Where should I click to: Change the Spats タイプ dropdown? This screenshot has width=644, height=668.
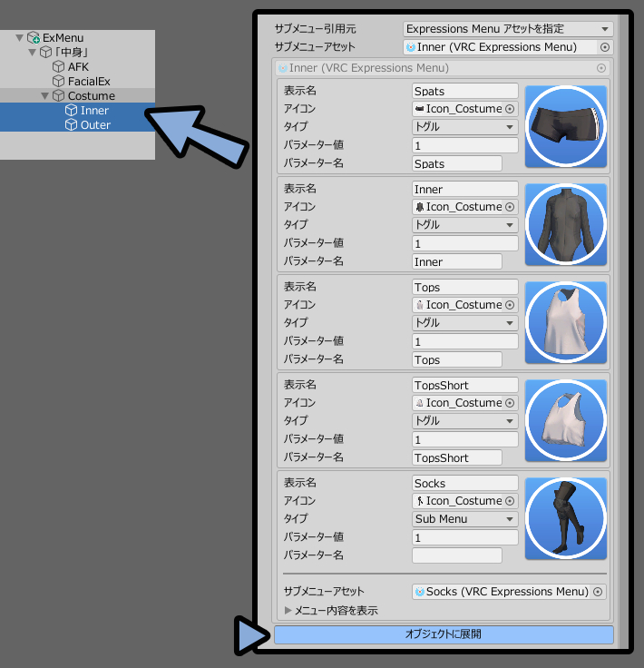[464, 127]
